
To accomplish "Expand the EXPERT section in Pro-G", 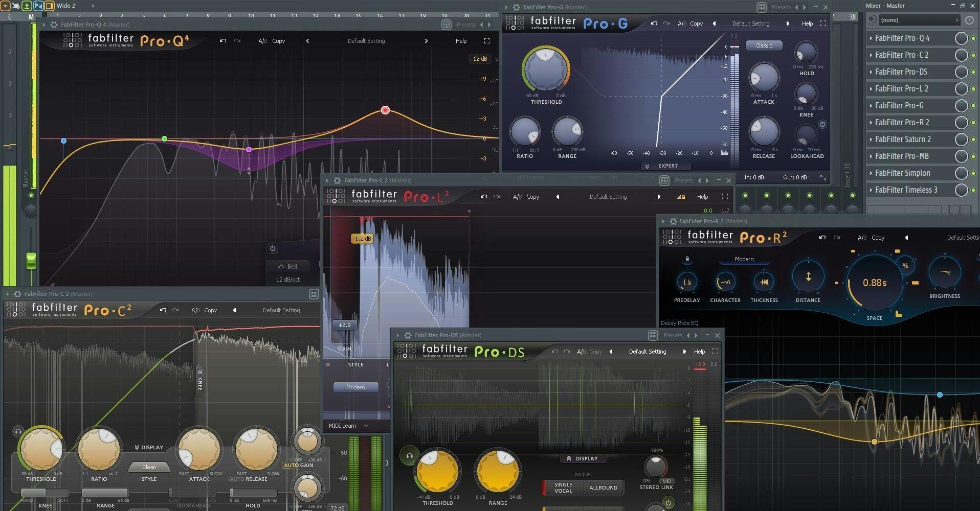I will pyautogui.click(x=666, y=166).
